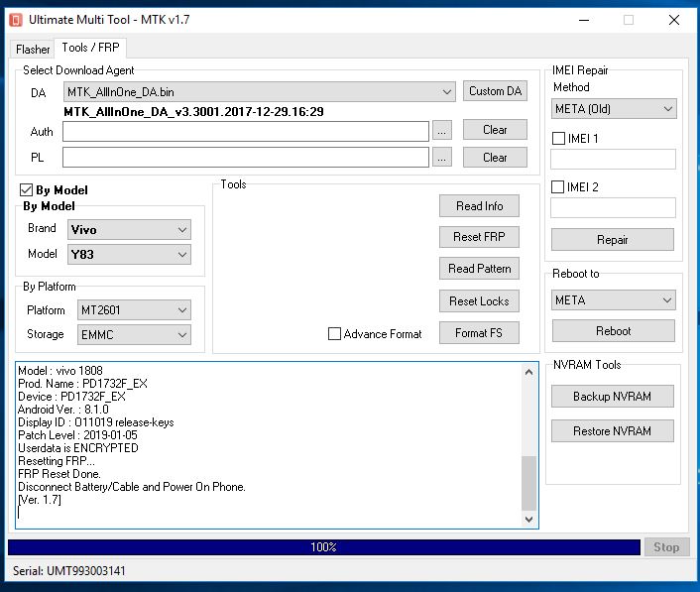
Task: Click the Reset FRP button
Action: [x=479, y=237]
